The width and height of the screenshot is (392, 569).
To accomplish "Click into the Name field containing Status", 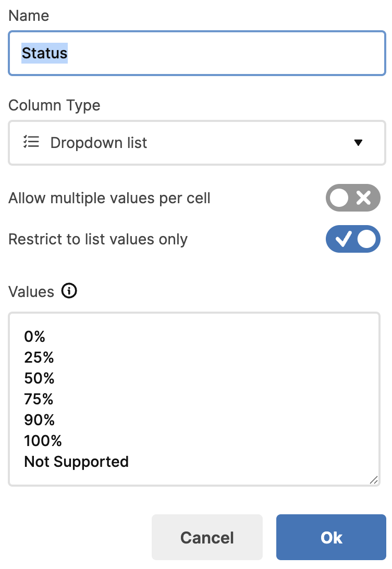I will pyautogui.click(x=197, y=53).
